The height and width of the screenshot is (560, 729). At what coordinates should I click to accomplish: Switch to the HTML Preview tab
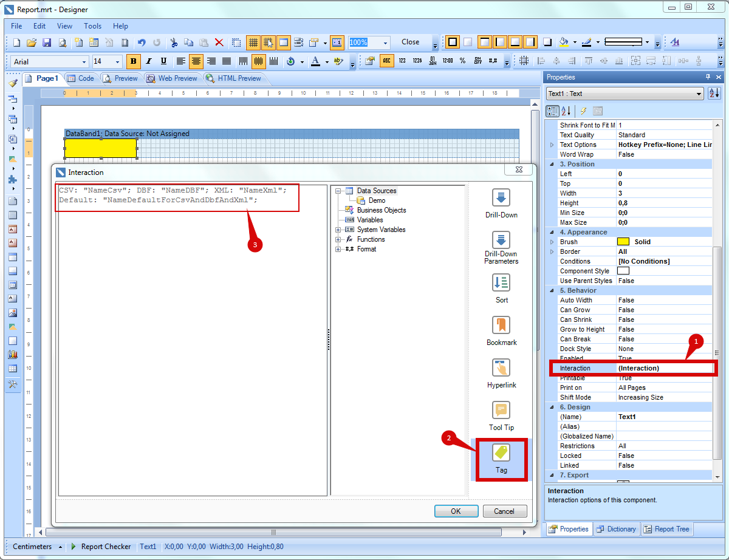coord(234,78)
